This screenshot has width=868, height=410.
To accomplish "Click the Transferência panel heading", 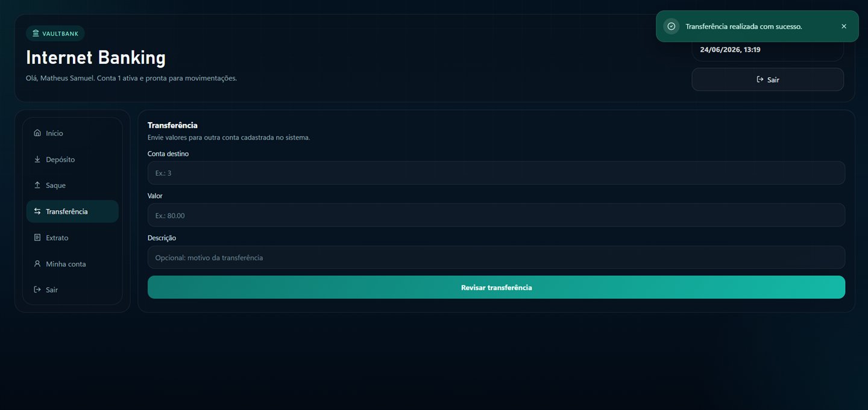I will coord(172,125).
